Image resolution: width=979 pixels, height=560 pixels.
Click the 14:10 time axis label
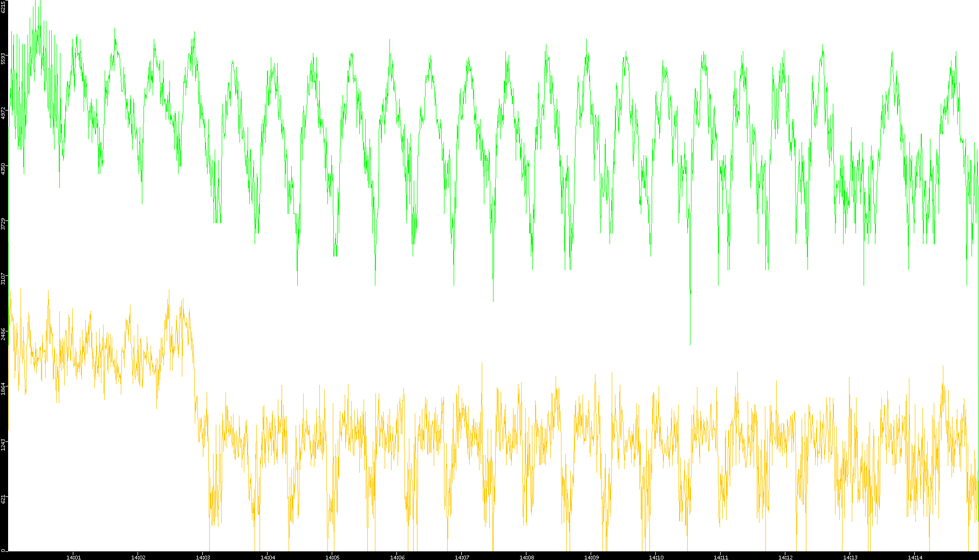(656, 557)
